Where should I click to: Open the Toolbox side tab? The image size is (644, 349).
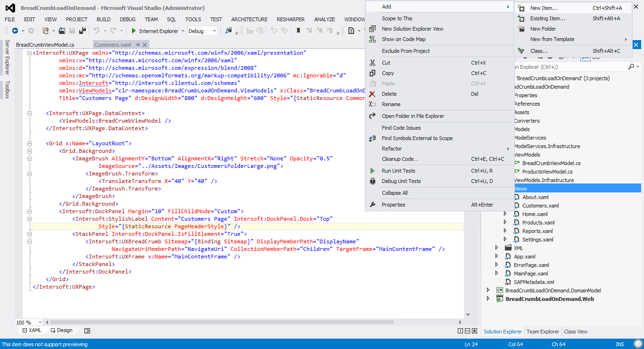(7, 89)
